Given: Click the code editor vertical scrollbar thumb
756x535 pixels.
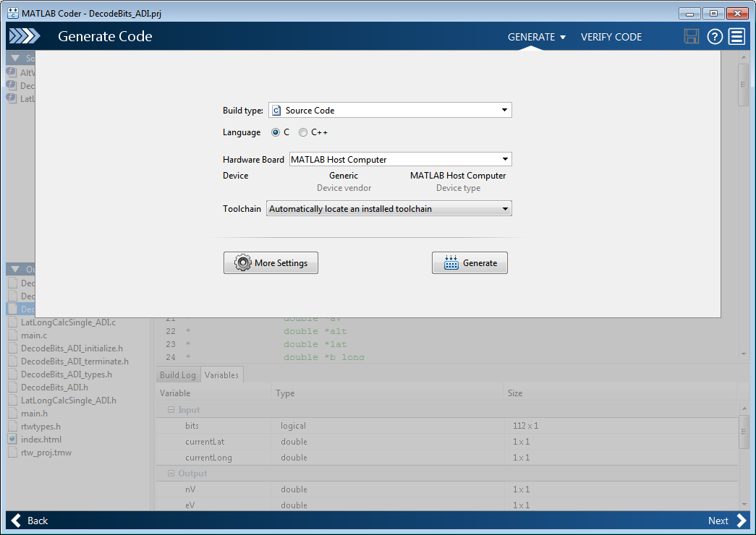Looking at the screenshot, I should [x=743, y=85].
